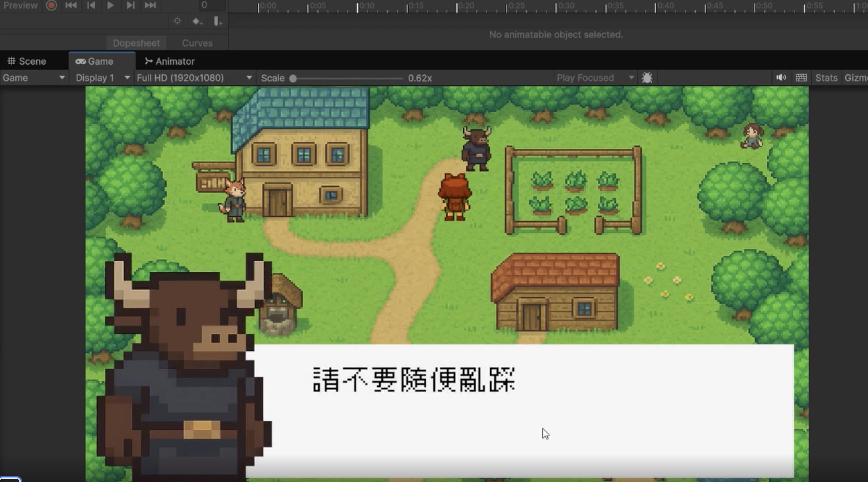Enable keyframe recording mode red circle
This screenshot has height=482, width=868.
tap(52, 5)
